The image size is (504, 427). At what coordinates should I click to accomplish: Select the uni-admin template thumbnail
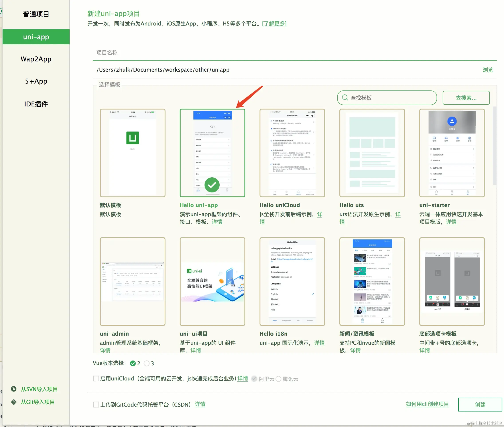tap(132, 282)
